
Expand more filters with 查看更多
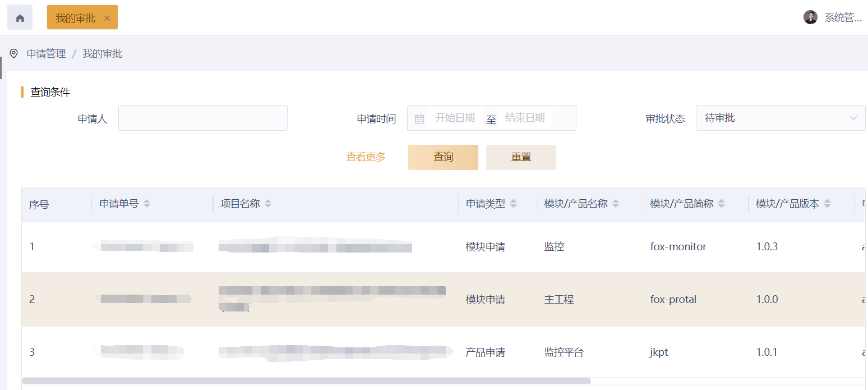tap(365, 157)
